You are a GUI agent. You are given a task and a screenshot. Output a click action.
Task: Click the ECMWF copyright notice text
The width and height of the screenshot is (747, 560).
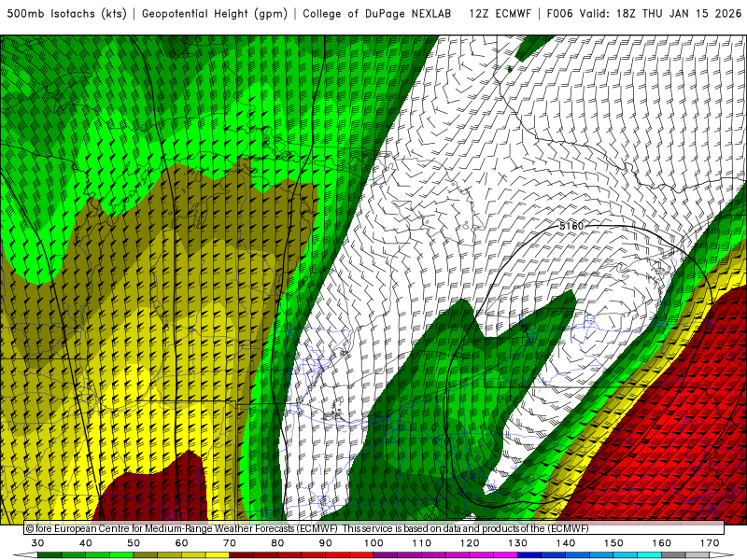coord(307,528)
